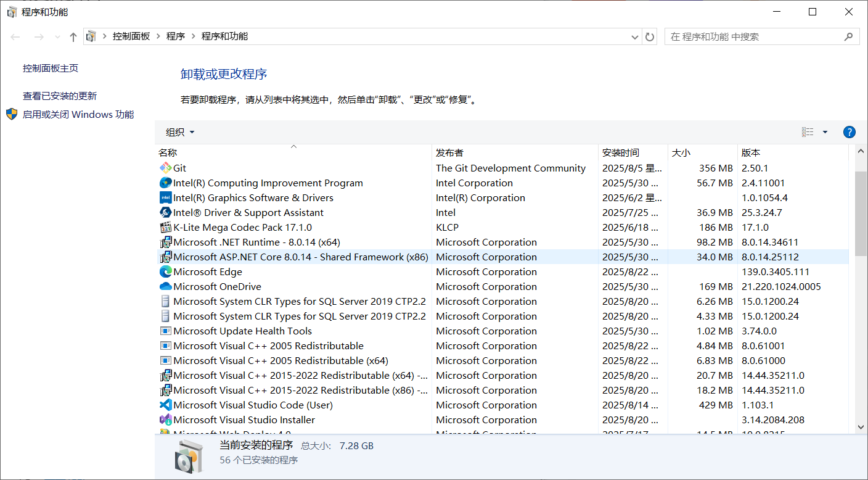Click the Microsoft ASP.NET Core row icon

pos(165,257)
